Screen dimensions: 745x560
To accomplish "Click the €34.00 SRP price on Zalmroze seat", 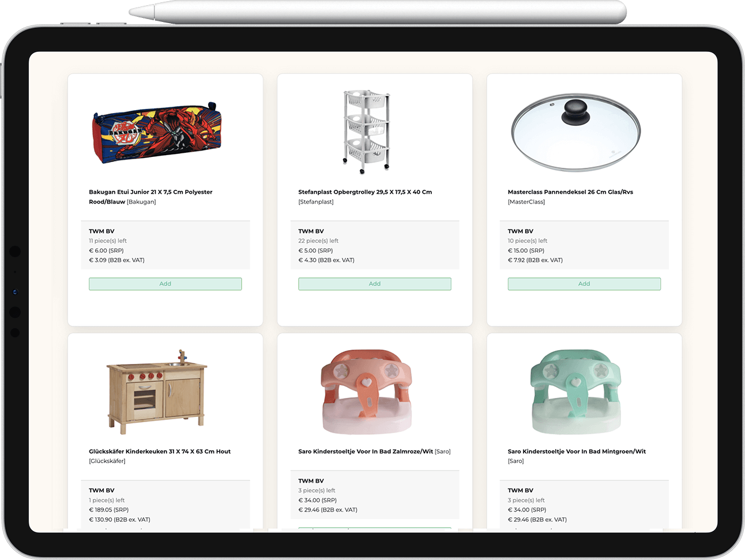I will [317, 501].
